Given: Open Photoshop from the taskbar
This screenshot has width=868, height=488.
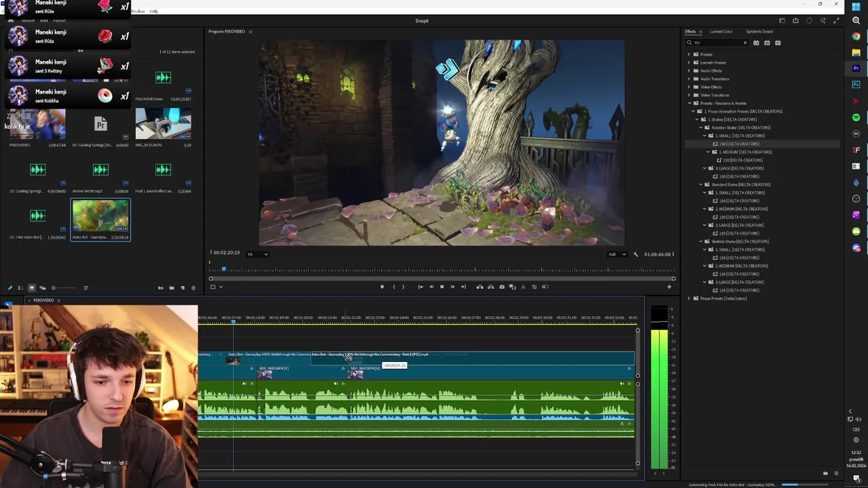Looking at the screenshot, I should click(856, 85).
